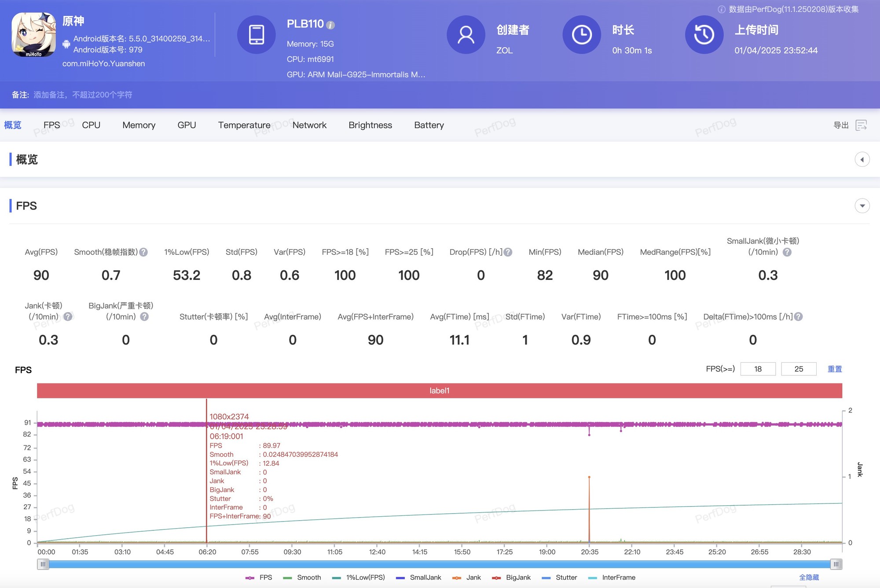Image resolution: width=880 pixels, height=588 pixels.
Task: Click help icon next to Smooth(稳帧指数)
Action: (143, 252)
